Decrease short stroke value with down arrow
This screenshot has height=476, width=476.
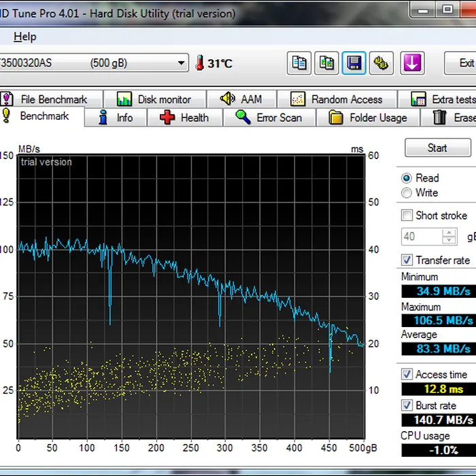(x=449, y=240)
